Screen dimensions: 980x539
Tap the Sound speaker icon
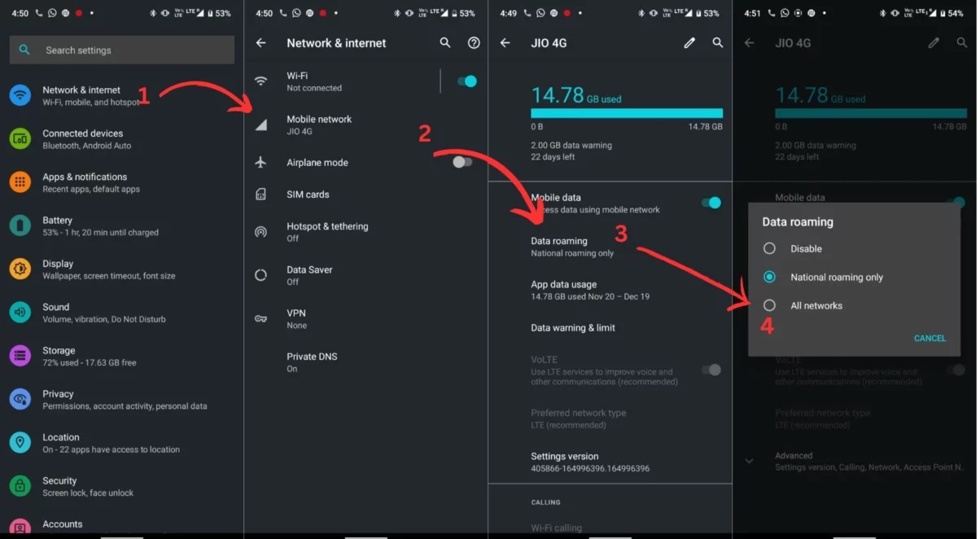pyautogui.click(x=20, y=313)
